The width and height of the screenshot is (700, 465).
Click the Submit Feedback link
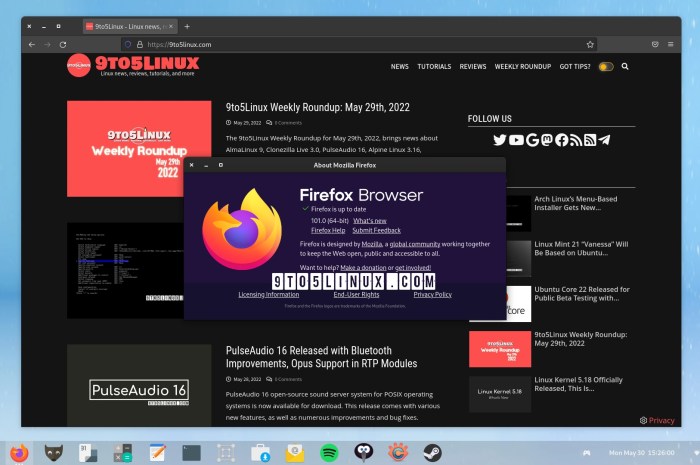pyautogui.click(x=376, y=230)
